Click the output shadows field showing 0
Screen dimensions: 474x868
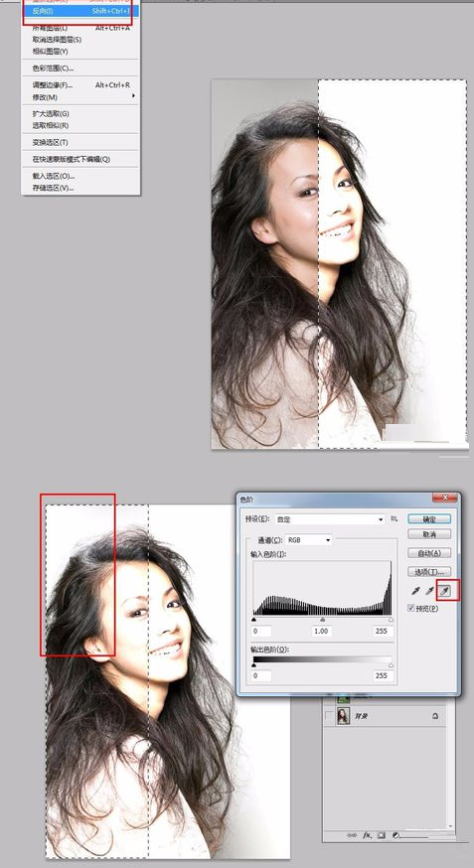(x=262, y=676)
